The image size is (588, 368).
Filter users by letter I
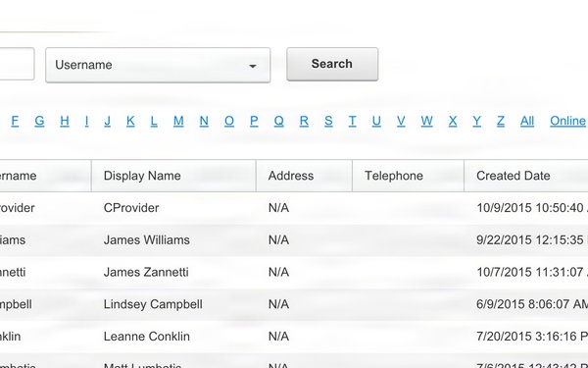click(86, 121)
